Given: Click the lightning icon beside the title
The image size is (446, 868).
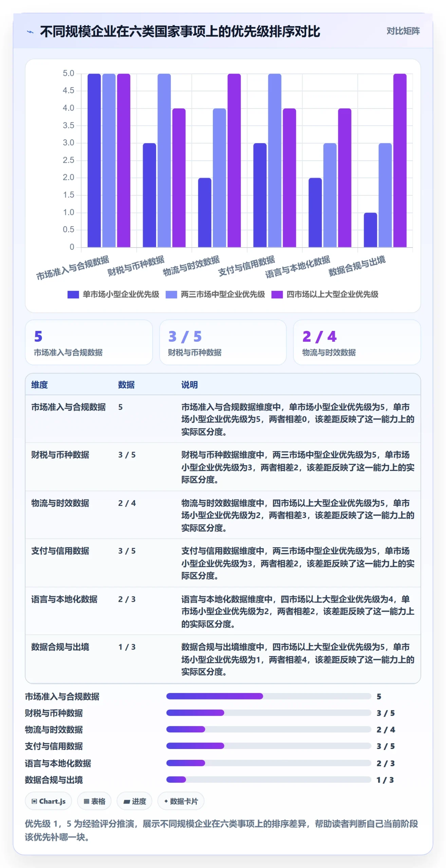Looking at the screenshot, I should pos(30,32).
